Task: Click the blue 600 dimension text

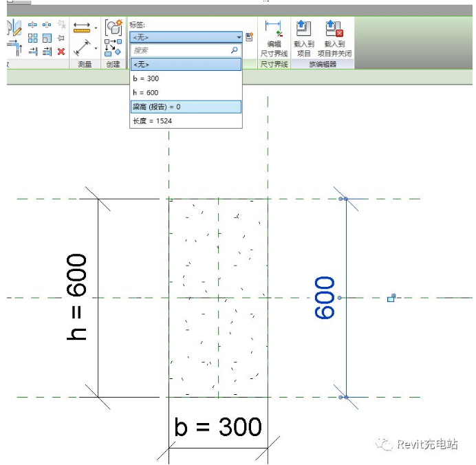Action: 325,298
